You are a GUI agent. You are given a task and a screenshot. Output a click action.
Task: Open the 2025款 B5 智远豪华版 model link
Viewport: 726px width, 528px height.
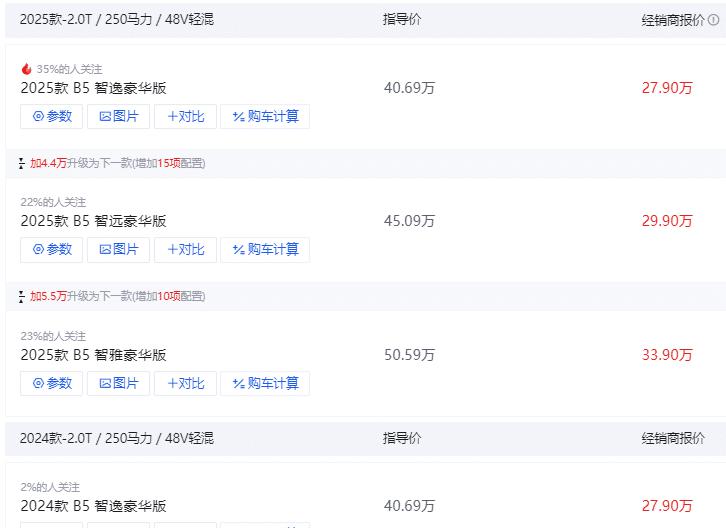pos(94,221)
